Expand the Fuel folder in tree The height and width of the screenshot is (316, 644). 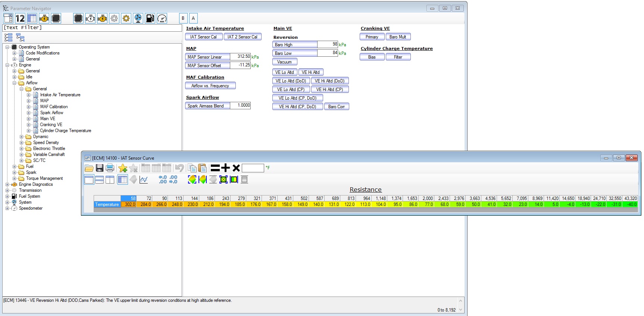click(15, 166)
